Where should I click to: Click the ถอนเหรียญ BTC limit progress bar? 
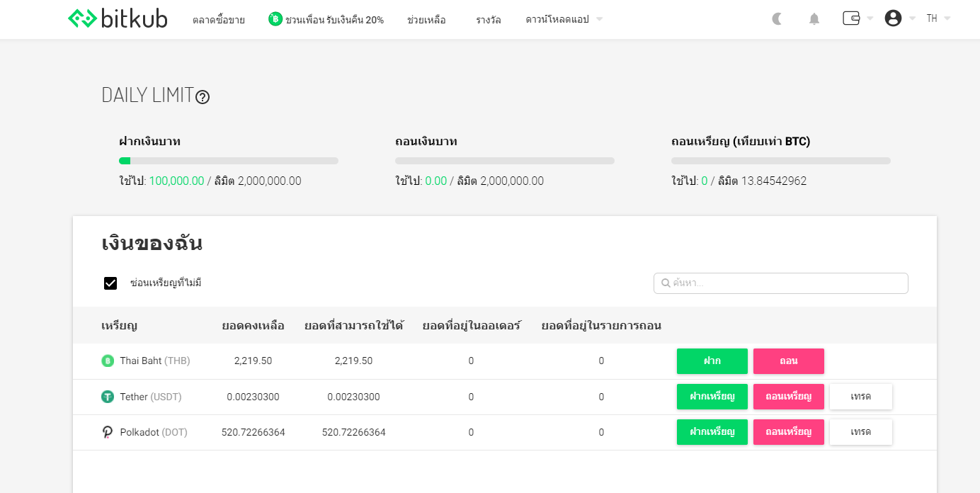click(x=781, y=161)
